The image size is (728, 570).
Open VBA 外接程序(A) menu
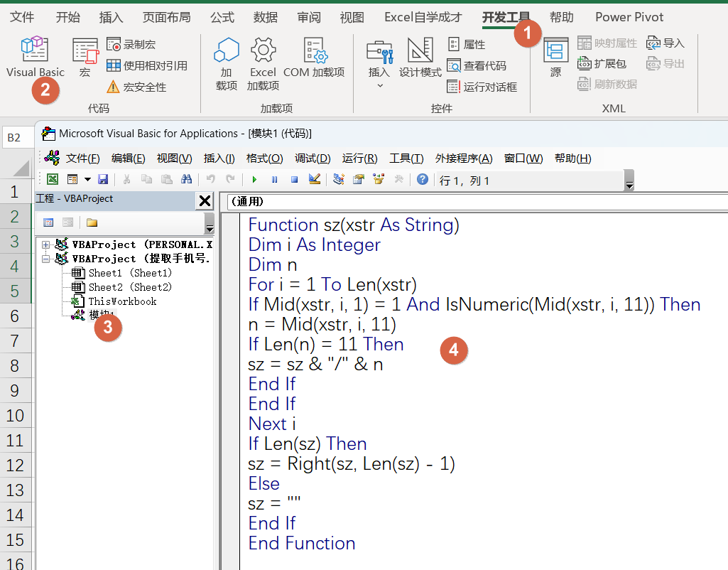coord(464,158)
